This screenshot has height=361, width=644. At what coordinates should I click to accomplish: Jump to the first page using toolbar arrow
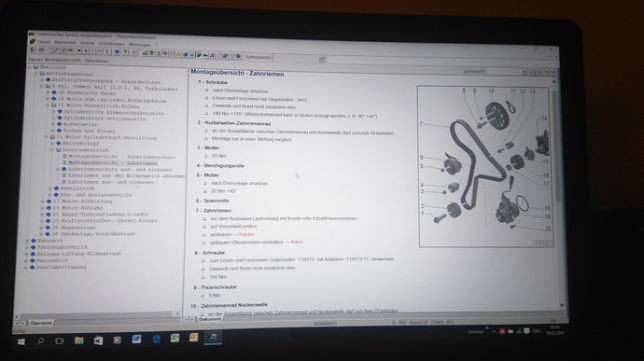pyautogui.click(x=78, y=50)
